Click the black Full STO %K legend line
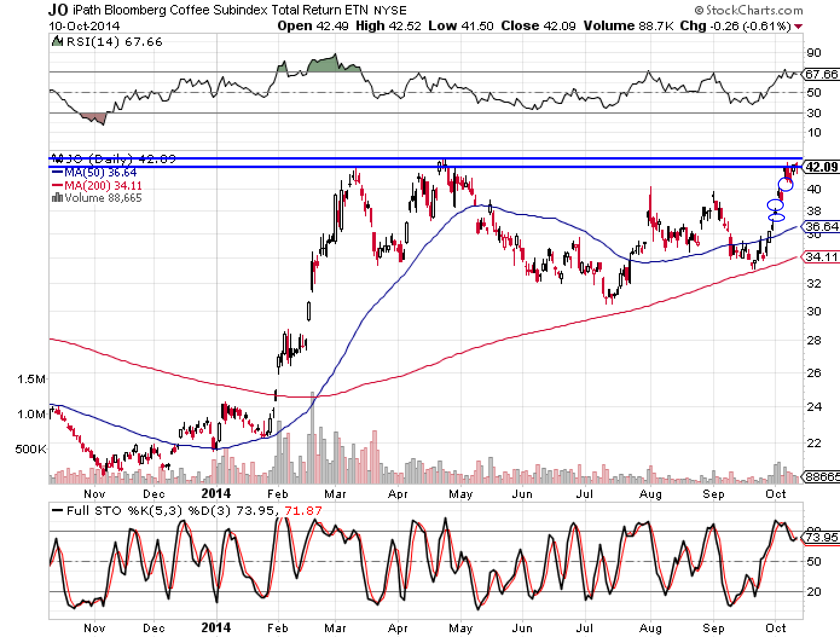The width and height of the screenshot is (840, 637). 57,511
